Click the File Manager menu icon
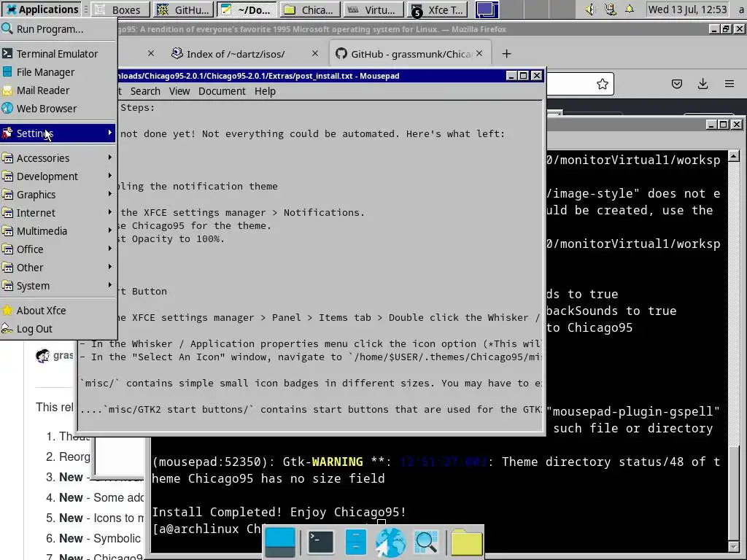The height and width of the screenshot is (560, 747). click(7, 72)
